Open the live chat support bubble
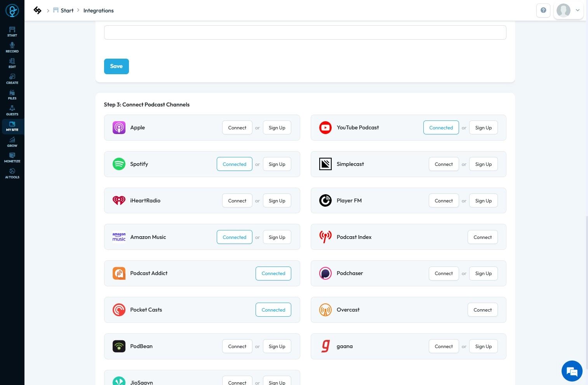Image resolution: width=588 pixels, height=385 pixels. [572, 371]
